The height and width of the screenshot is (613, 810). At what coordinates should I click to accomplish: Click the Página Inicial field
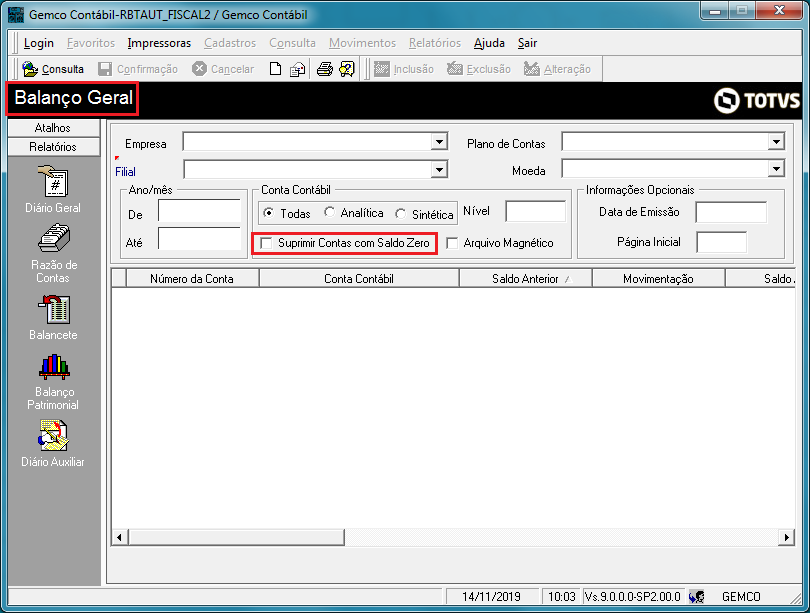pos(722,242)
